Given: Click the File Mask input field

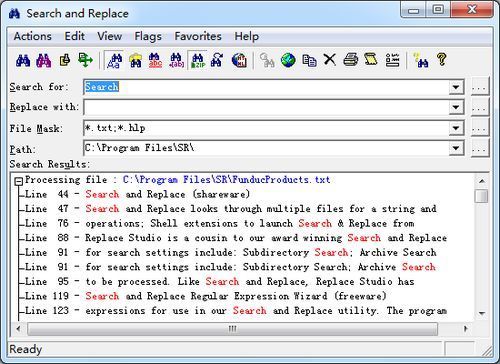Looking at the screenshot, I should tap(267, 128).
